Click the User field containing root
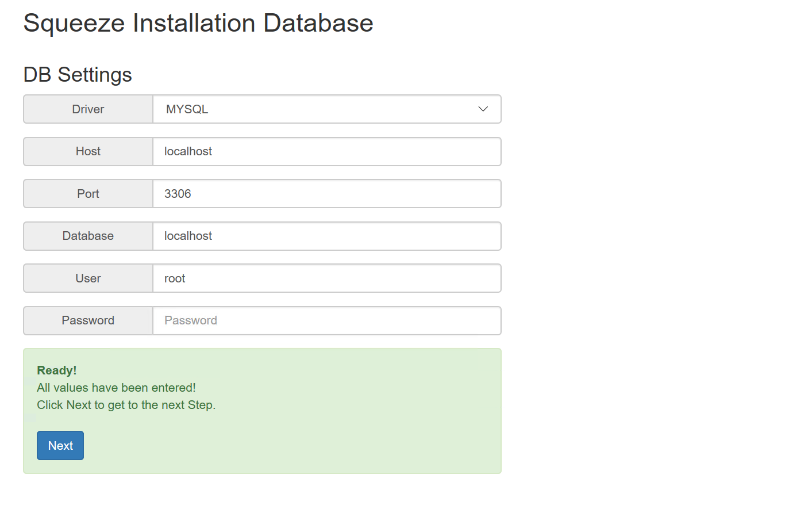 (326, 278)
